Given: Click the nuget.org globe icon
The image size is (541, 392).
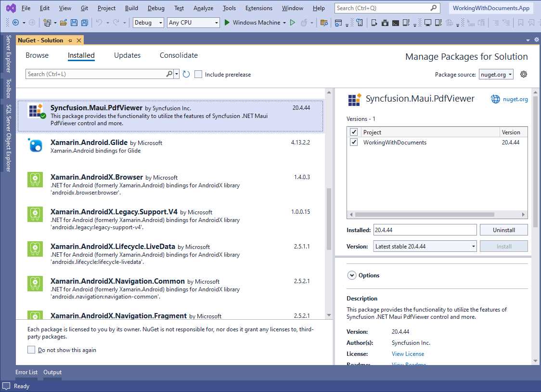Looking at the screenshot, I should pyautogui.click(x=495, y=99).
